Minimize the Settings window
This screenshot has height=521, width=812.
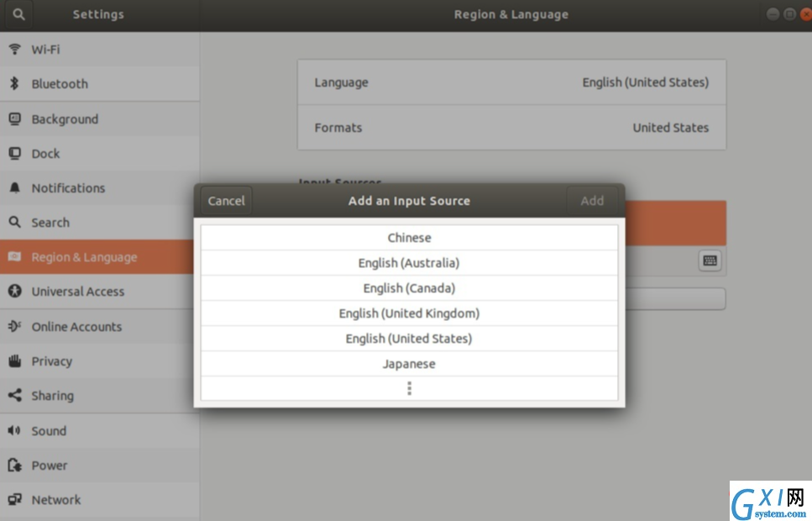(x=773, y=14)
